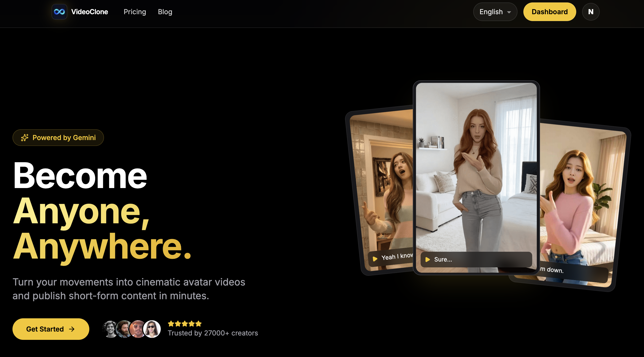The height and width of the screenshot is (357, 644).
Task: Click the arrow icon inside Get Started button
Action: [72, 329]
